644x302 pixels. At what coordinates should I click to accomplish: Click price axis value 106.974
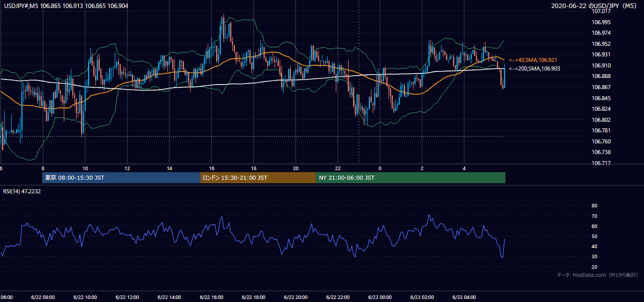pos(601,33)
